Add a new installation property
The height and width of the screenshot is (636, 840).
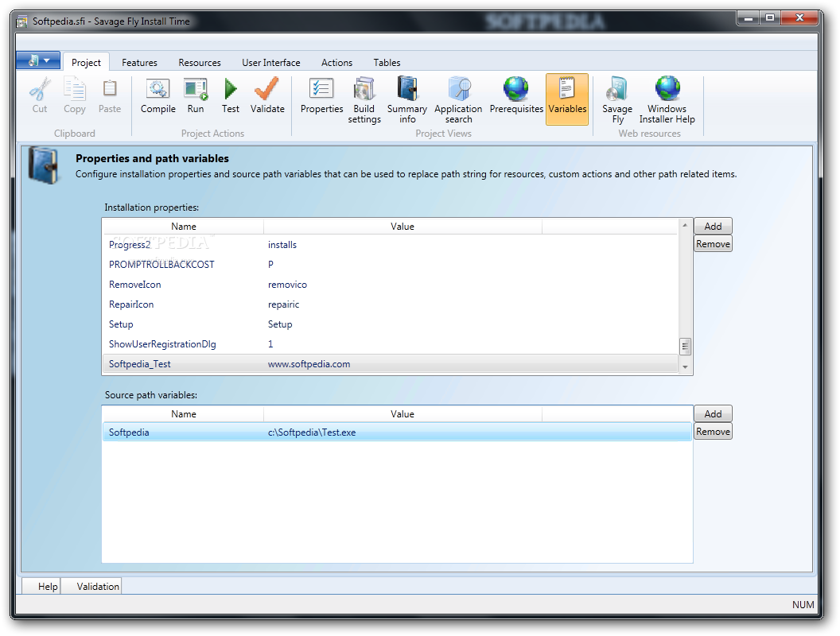pos(713,226)
